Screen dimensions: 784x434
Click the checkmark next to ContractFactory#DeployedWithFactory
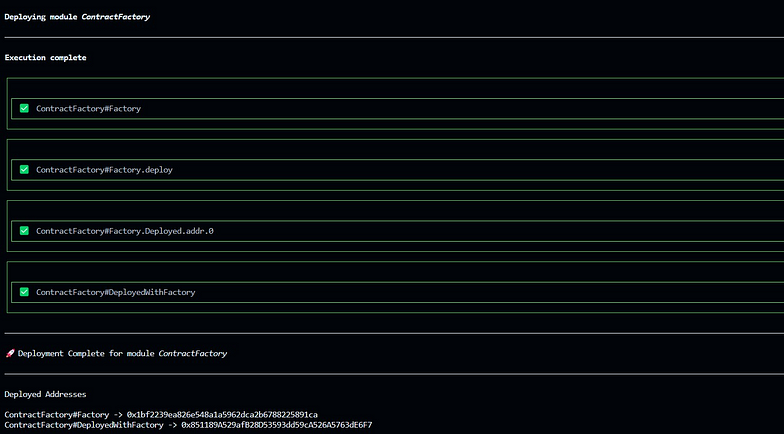(x=24, y=292)
